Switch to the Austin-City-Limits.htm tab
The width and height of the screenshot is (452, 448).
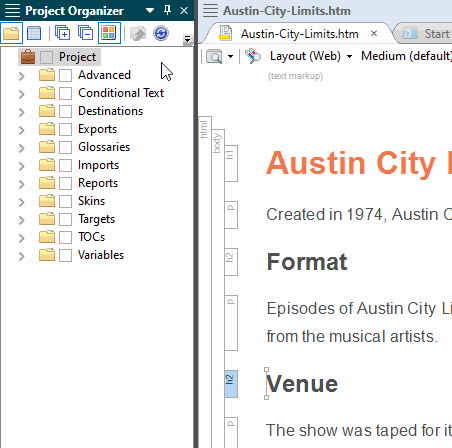pyautogui.click(x=299, y=34)
